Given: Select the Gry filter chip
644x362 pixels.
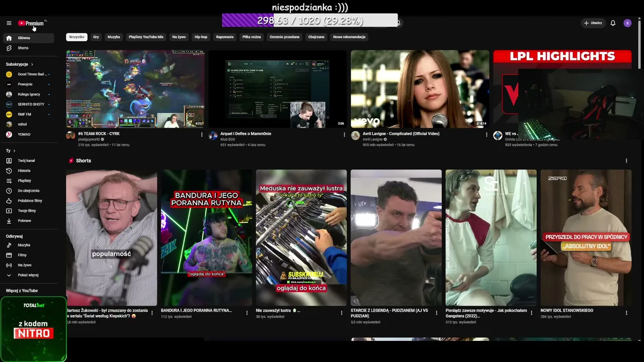Looking at the screenshot, I should (x=96, y=37).
